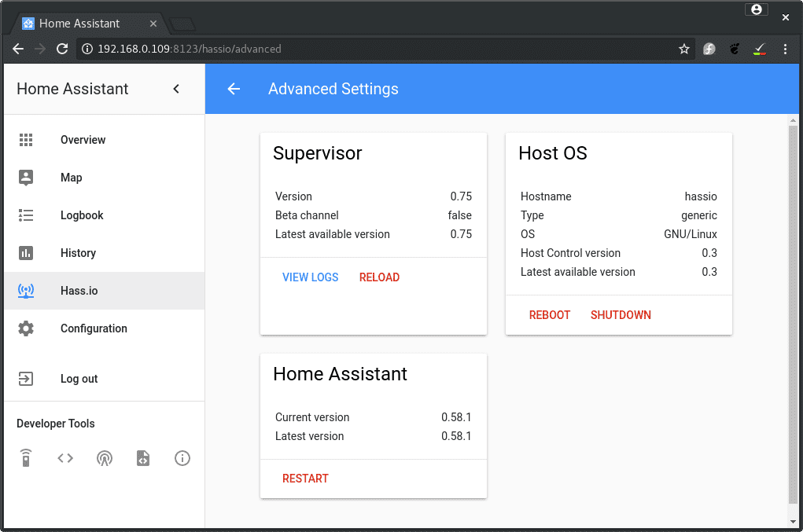Bookmark this page with the star icon
Viewport: 803px width, 532px height.
tap(684, 49)
